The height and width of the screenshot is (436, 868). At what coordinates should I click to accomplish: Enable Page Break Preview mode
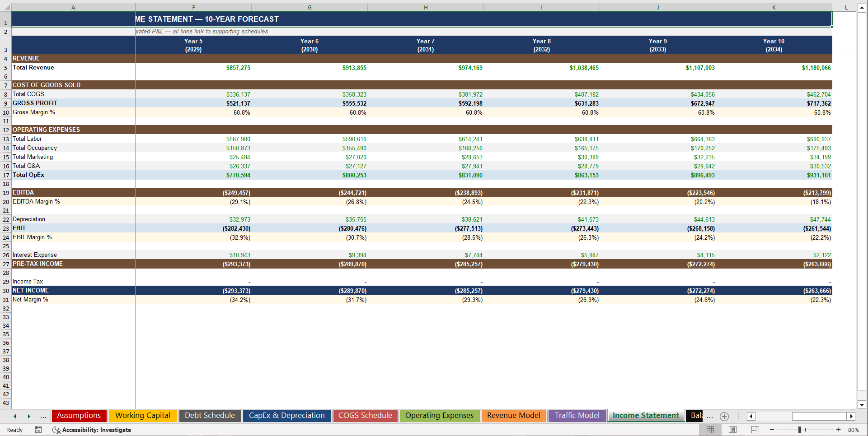pos(754,430)
